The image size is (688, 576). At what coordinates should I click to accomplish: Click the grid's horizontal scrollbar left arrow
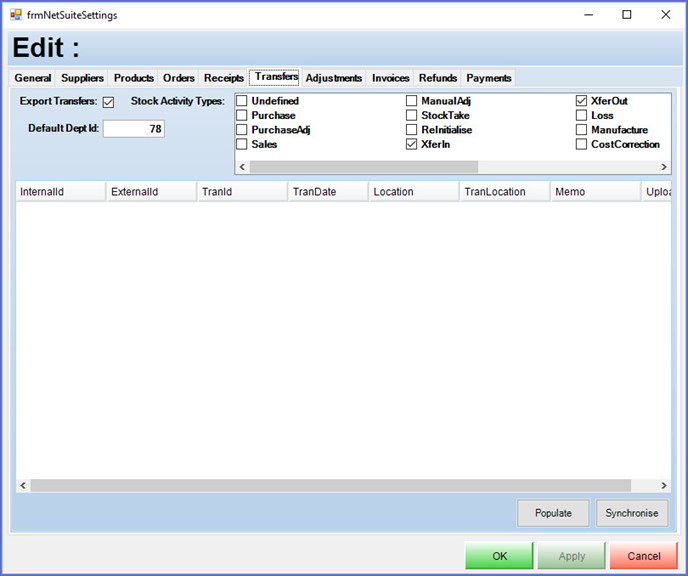(23, 485)
